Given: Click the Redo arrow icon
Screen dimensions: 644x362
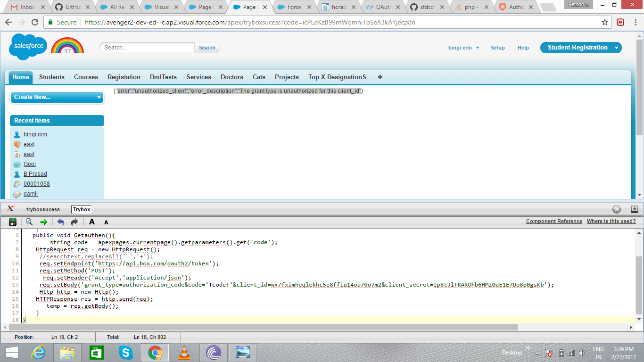Looking at the screenshot, I should (74, 222).
